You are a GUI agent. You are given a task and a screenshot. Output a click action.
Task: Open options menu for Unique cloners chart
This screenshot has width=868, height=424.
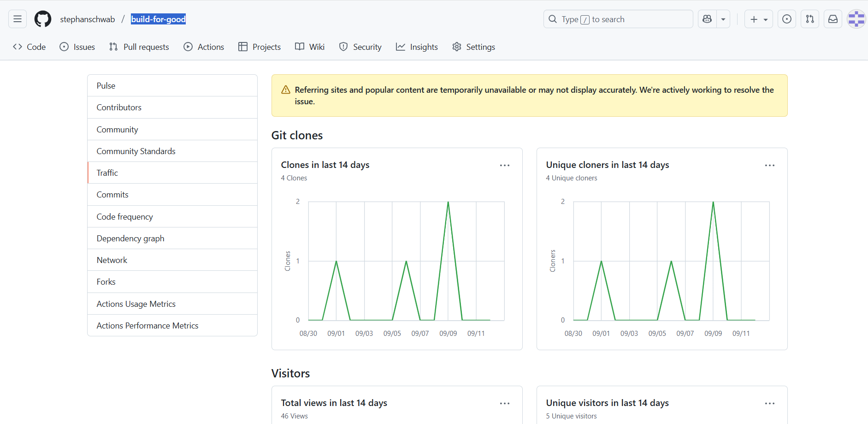pyautogui.click(x=770, y=165)
